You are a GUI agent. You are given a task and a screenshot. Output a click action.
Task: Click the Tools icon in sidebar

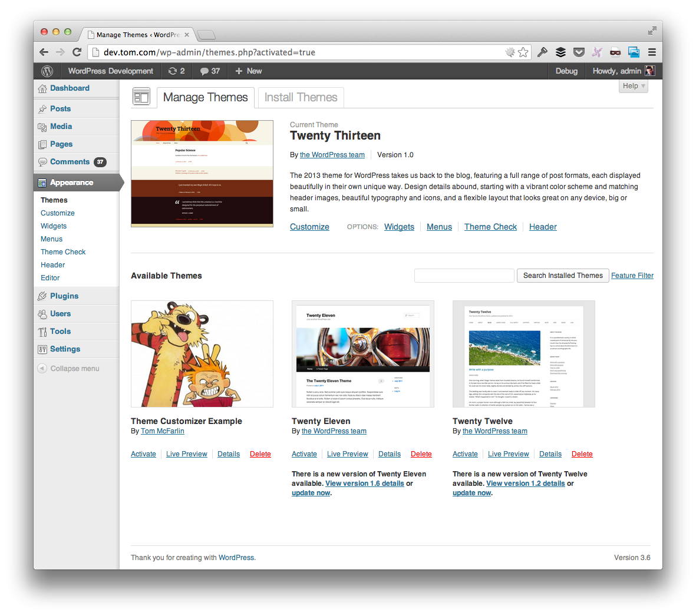point(42,332)
